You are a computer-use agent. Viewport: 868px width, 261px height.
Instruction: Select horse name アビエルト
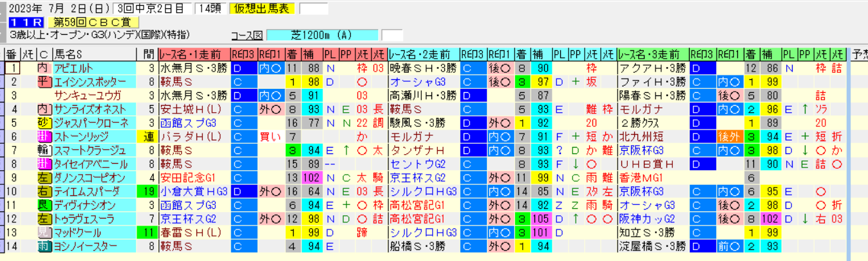pos(94,68)
